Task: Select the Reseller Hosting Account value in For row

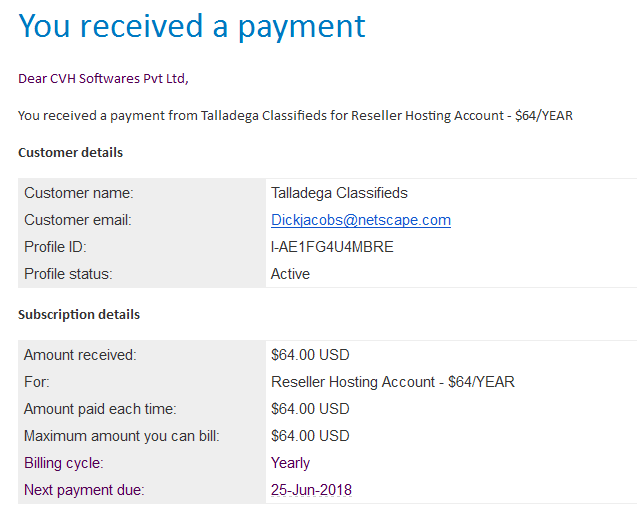Action: click(x=392, y=382)
